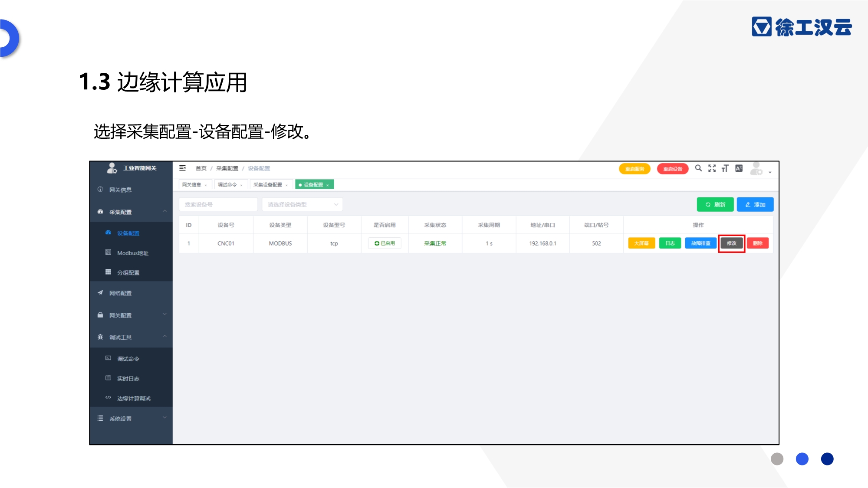
Task: Click the red 重启设备 button
Action: pos(673,169)
